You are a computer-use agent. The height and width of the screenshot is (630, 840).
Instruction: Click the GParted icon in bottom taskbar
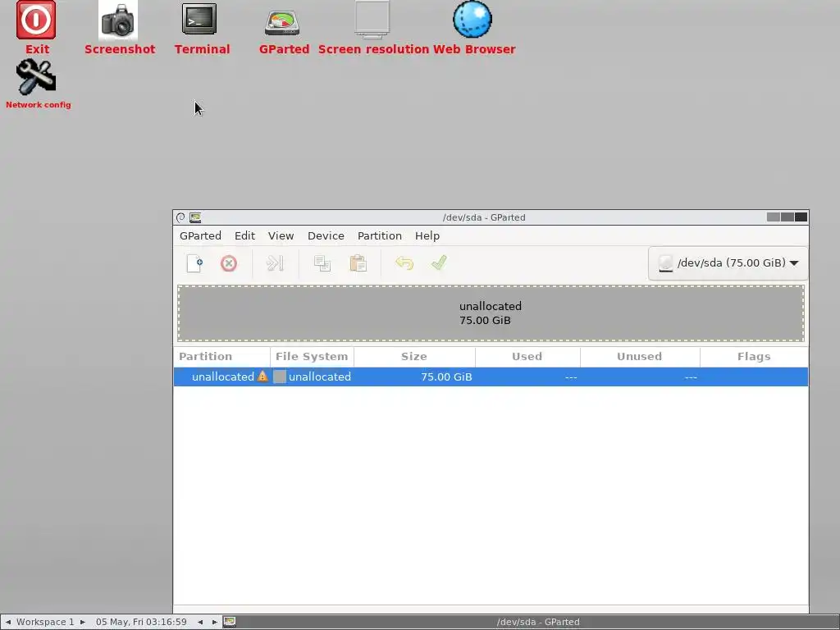click(x=230, y=622)
